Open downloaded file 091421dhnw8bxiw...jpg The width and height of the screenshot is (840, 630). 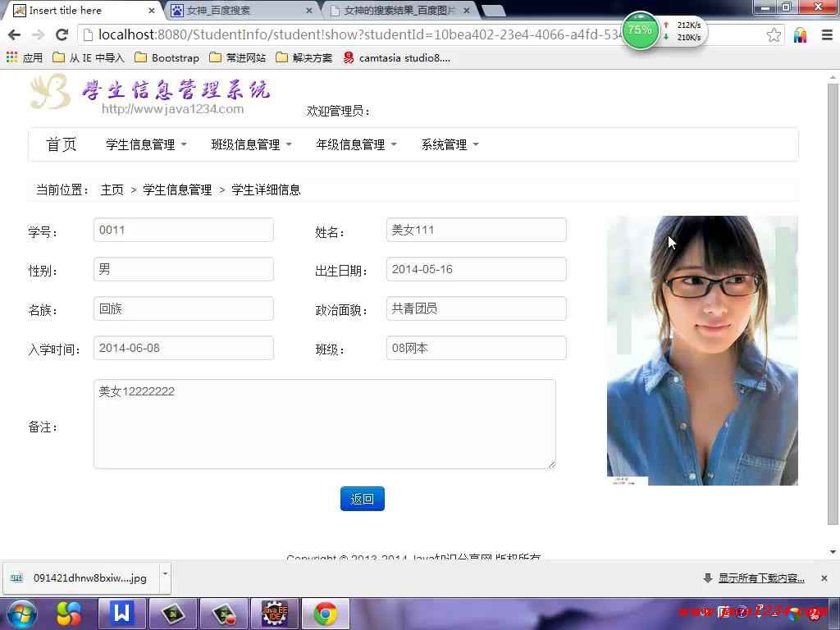tap(80, 578)
